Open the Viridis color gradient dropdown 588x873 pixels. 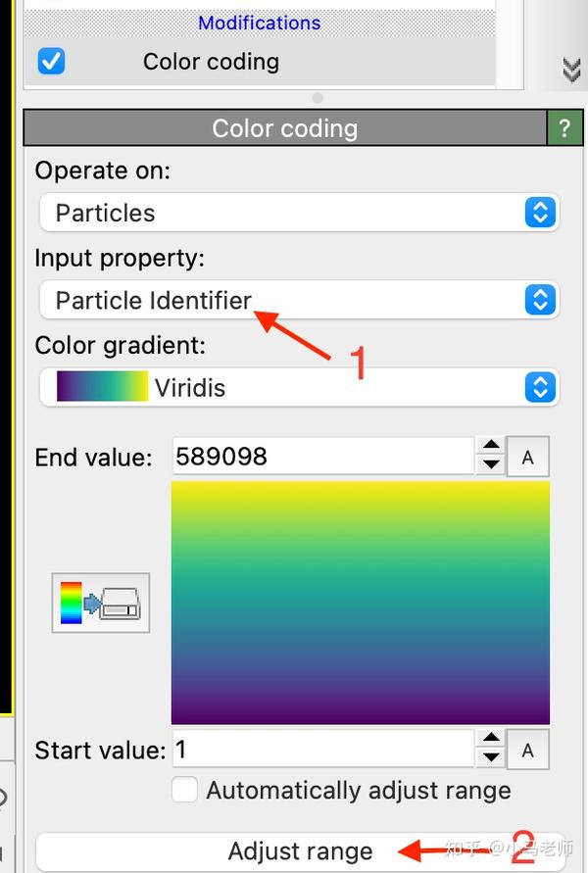[x=299, y=388]
